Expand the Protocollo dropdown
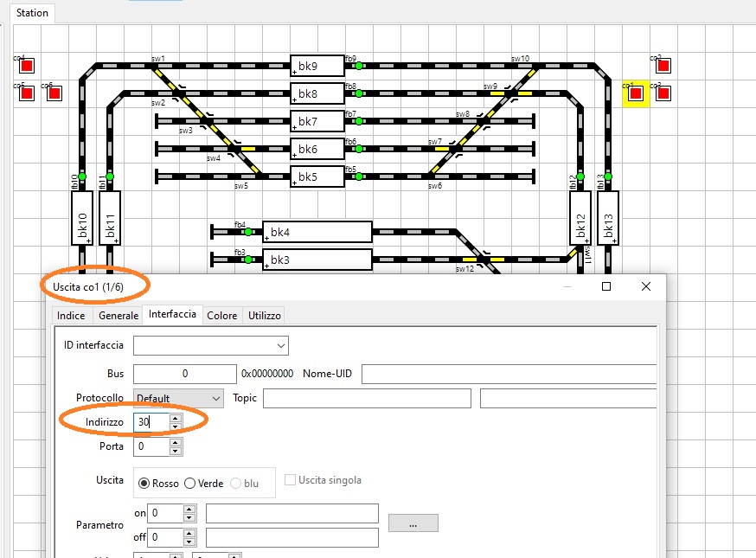The height and width of the screenshot is (558, 756). (216, 398)
